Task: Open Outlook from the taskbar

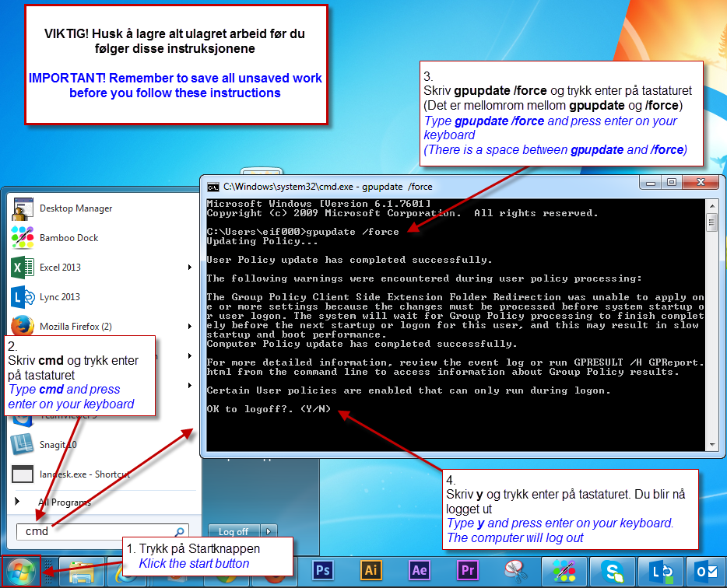Action: 707,572
